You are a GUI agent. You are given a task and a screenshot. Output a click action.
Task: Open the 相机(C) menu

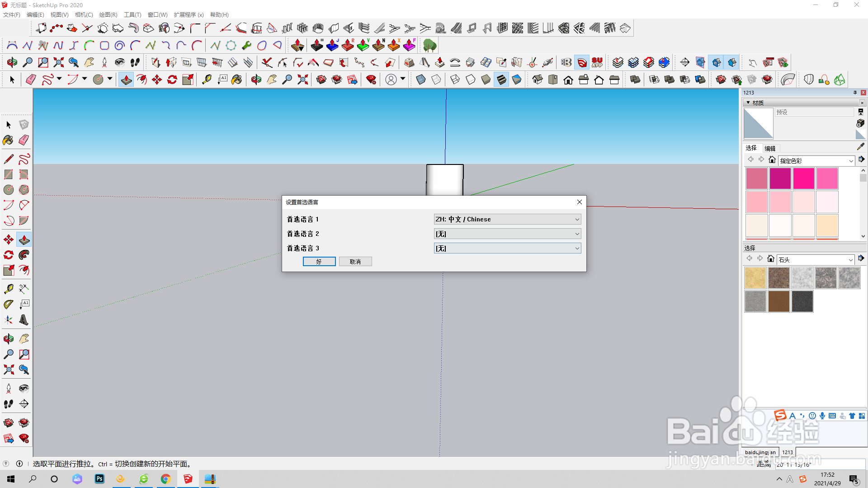point(84,15)
